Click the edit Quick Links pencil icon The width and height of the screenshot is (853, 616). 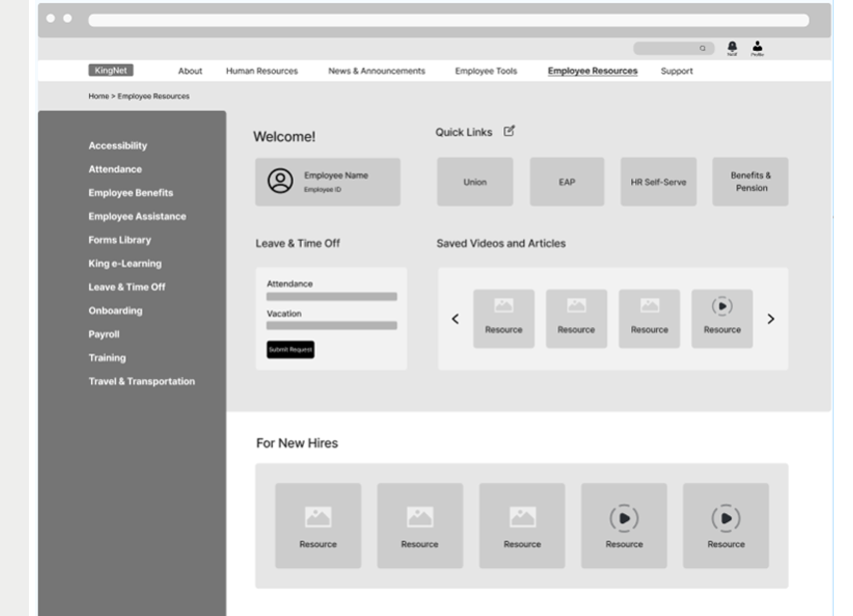(509, 131)
